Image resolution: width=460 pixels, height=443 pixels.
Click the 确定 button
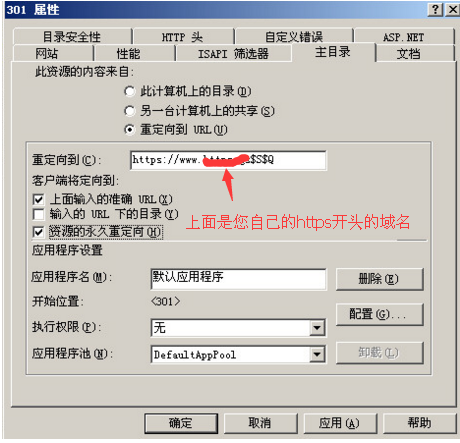(181, 423)
